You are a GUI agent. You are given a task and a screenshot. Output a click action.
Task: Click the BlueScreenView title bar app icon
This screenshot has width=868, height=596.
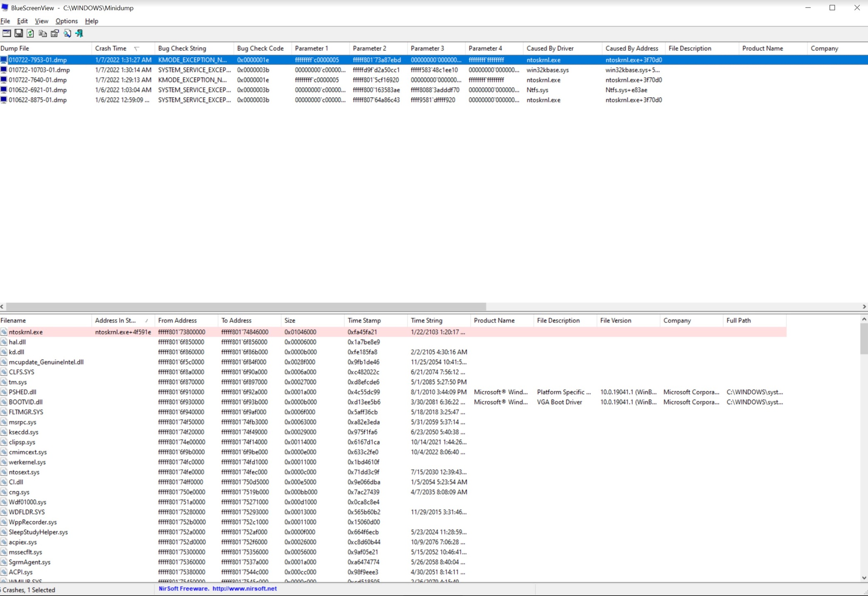click(5, 7)
